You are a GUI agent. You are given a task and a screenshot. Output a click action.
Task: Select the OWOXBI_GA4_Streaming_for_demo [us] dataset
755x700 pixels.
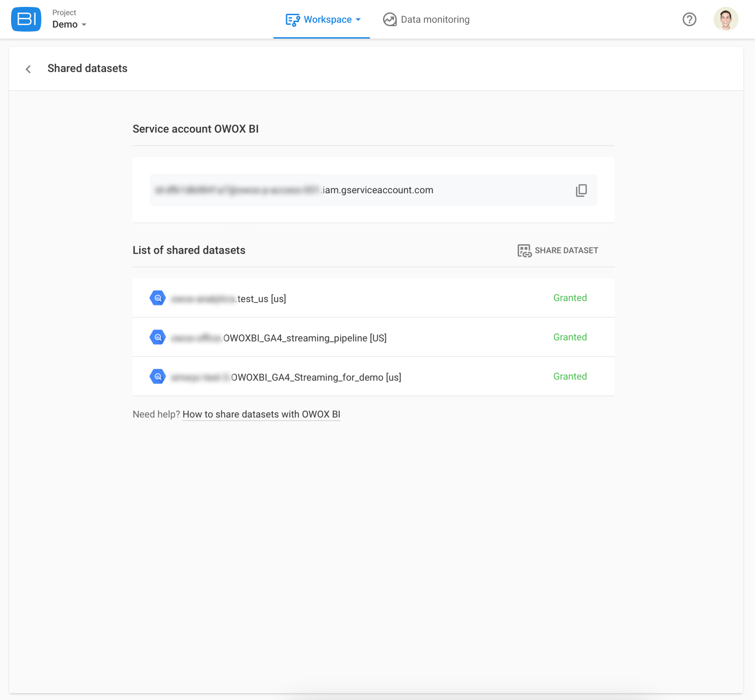click(373, 377)
